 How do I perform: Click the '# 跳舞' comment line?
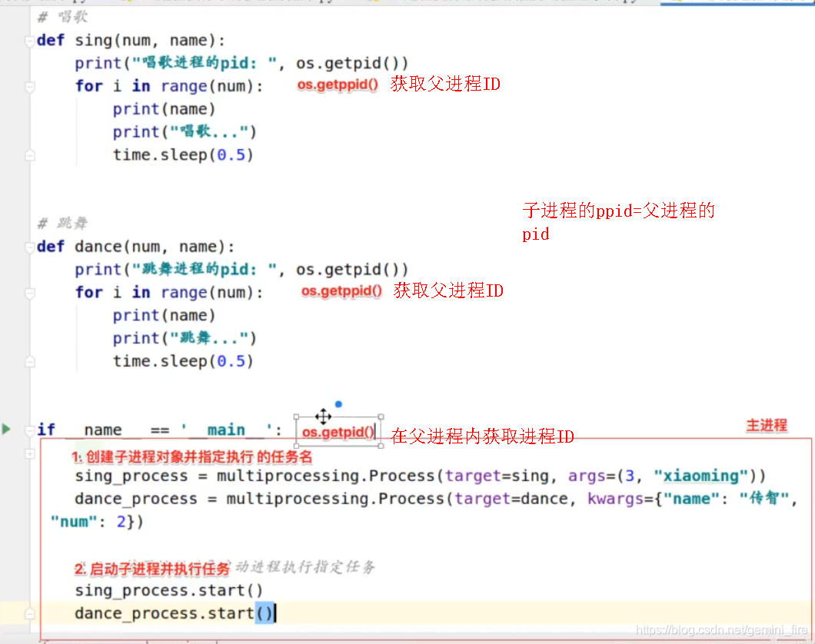[62, 224]
